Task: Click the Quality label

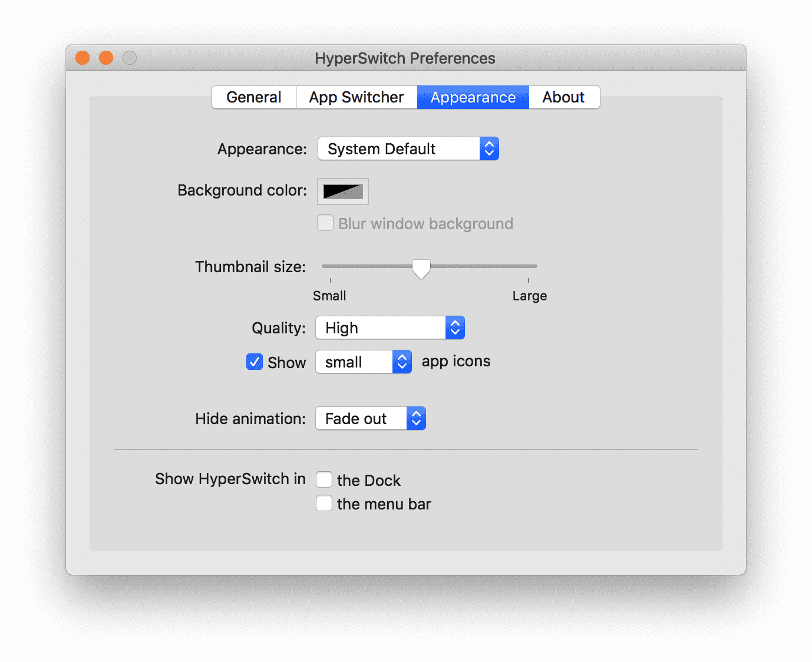Action: click(279, 328)
